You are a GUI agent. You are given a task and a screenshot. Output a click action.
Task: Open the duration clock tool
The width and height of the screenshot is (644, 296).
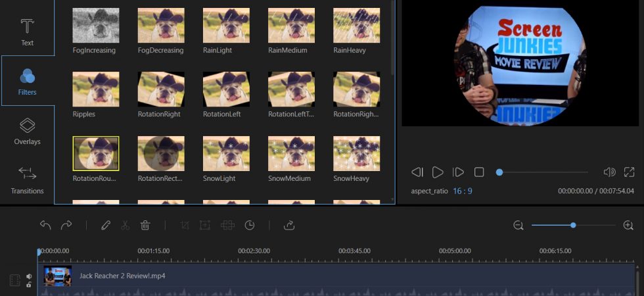[x=250, y=225]
